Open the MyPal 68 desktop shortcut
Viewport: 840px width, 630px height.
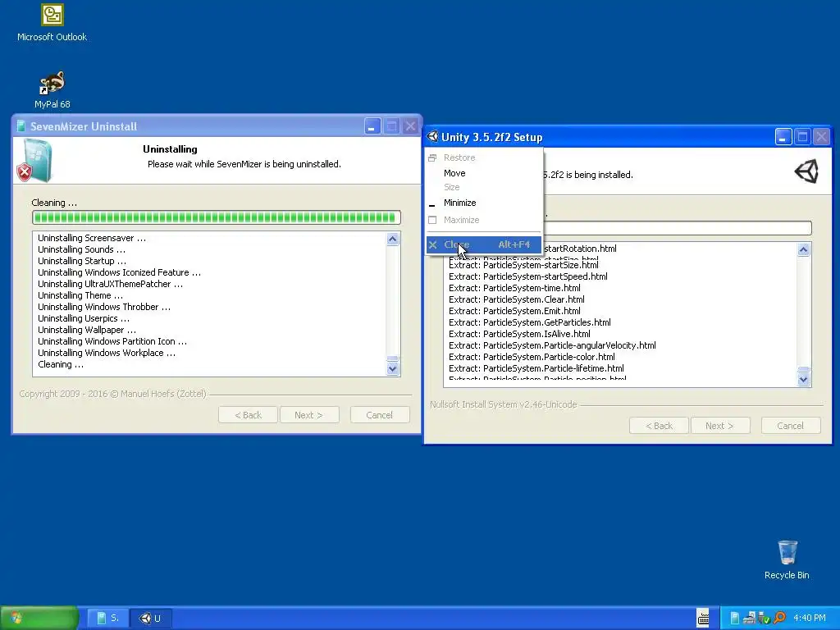pos(52,90)
